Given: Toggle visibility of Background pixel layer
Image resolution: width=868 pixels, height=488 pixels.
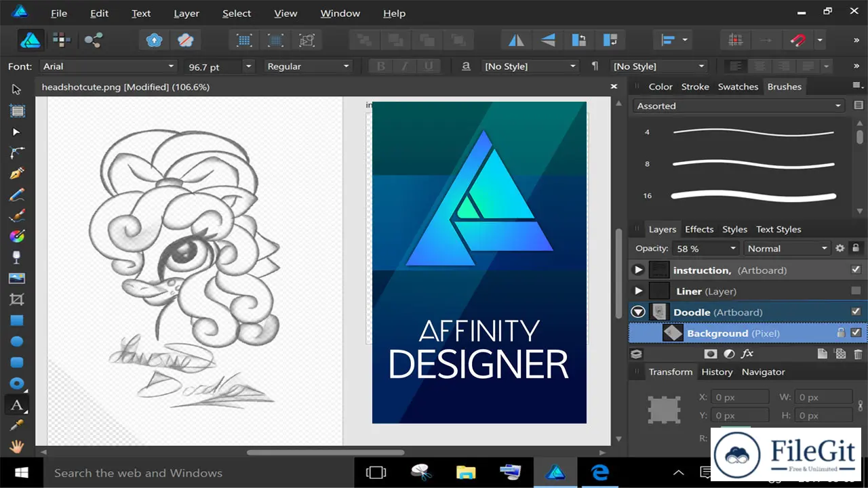Looking at the screenshot, I should 856,333.
